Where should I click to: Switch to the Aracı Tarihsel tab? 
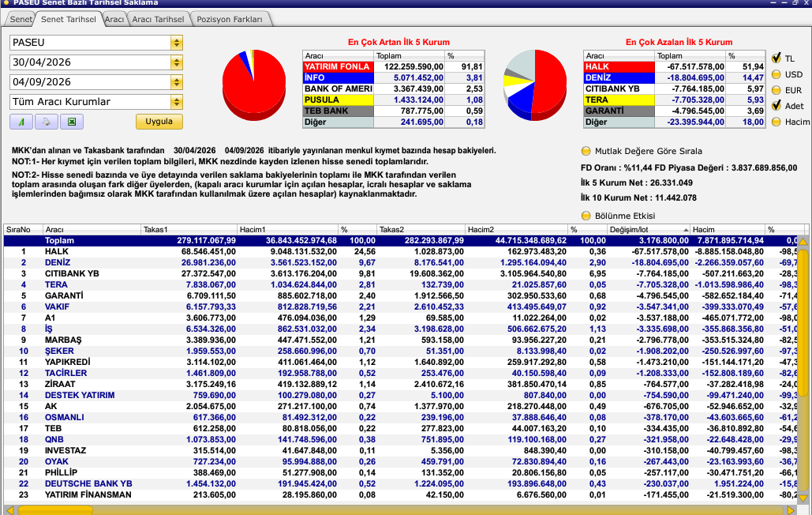tap(158, 19)
